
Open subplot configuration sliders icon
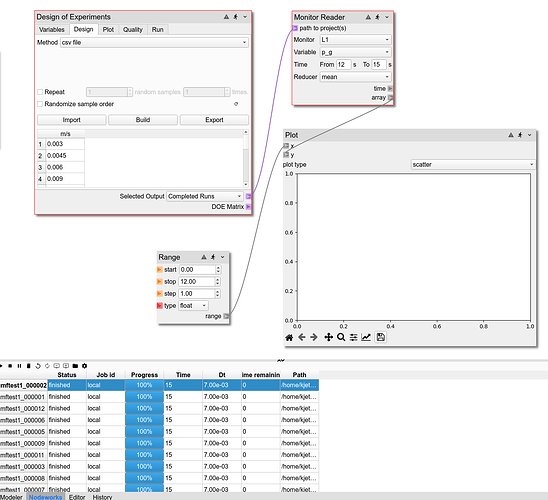(x=354, y=337)
